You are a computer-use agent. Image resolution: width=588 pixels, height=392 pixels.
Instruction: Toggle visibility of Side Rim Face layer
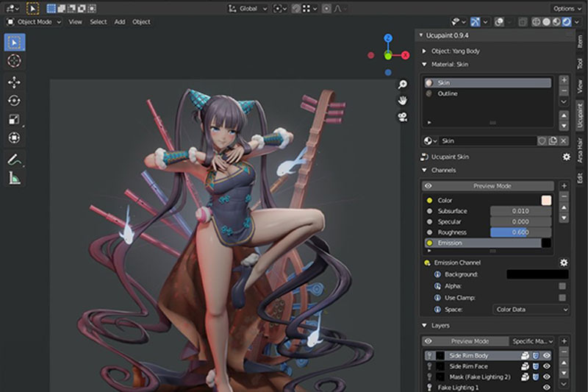coord(547,366)
